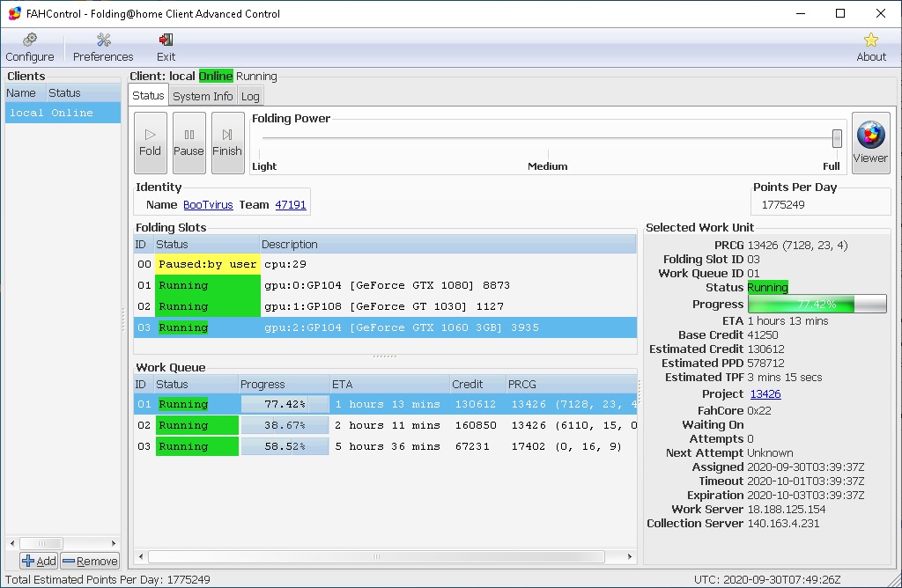This screenshot has height=588, width=902.
Task: Click the Base Credit 41250 value
Action: click(762, 335)
